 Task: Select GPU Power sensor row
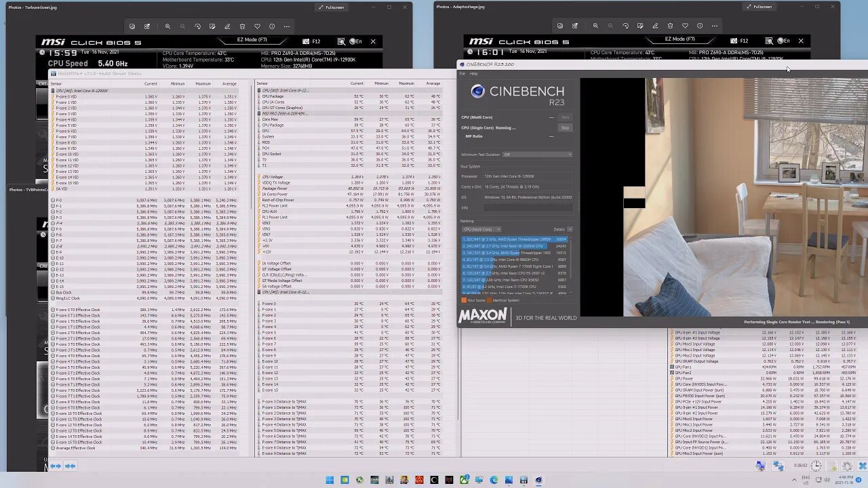764,378
